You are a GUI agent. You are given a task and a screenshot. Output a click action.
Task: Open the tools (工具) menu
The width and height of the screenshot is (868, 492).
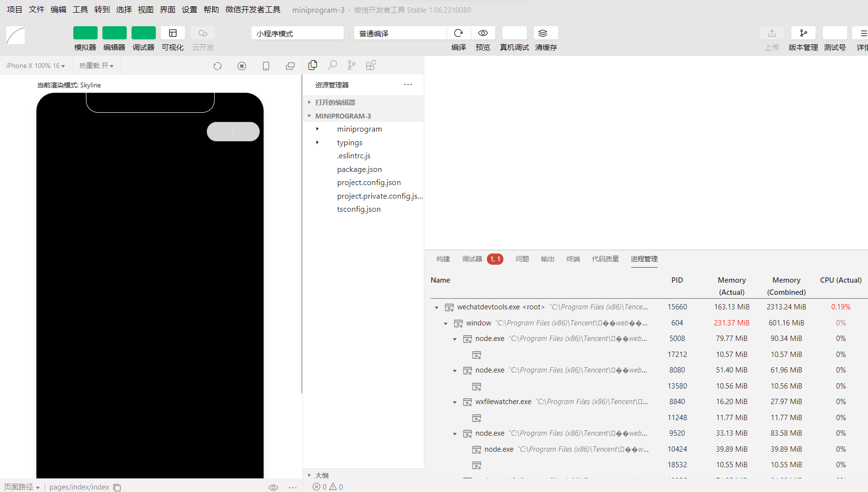[x=80, y=10]
